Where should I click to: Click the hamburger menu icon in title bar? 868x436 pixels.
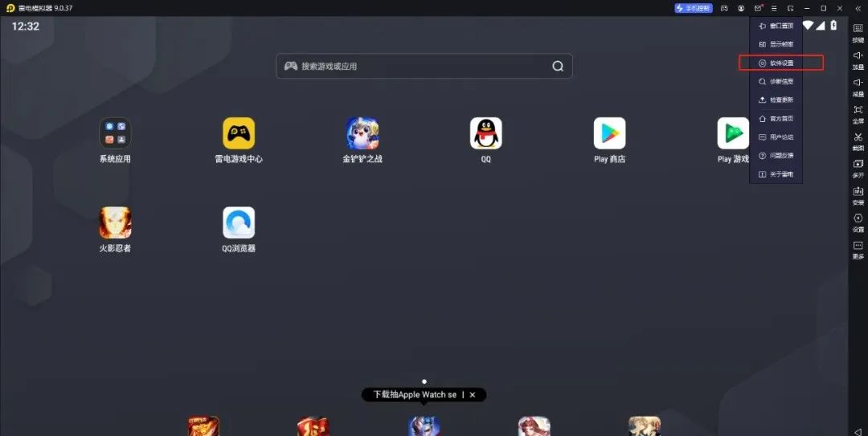coord(774,8)
